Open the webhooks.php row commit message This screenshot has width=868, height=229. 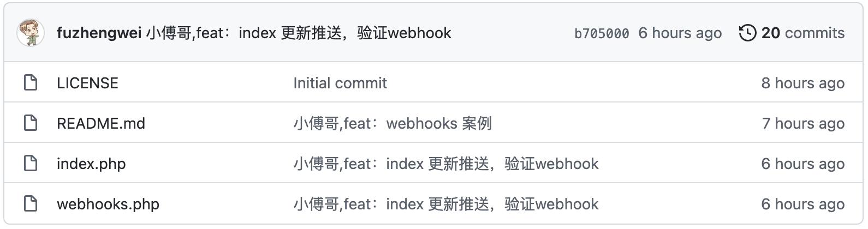click(x=446, y=204)
